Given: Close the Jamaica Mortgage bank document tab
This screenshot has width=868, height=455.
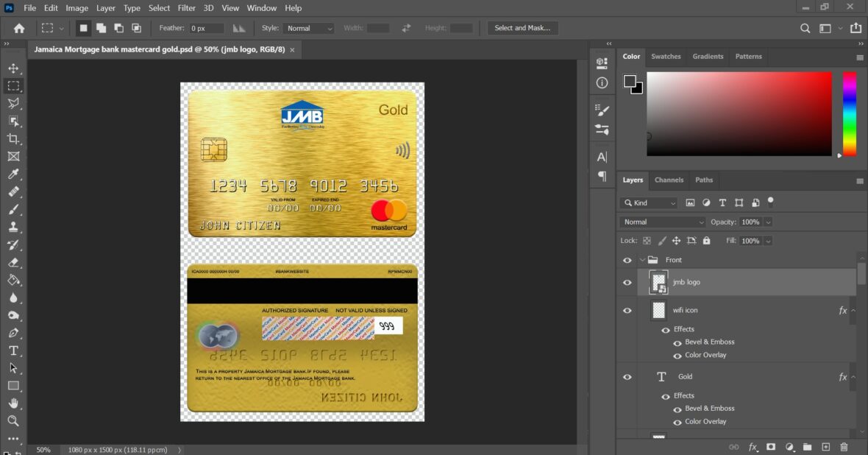Looking at the screenshot, I should 292,50.
